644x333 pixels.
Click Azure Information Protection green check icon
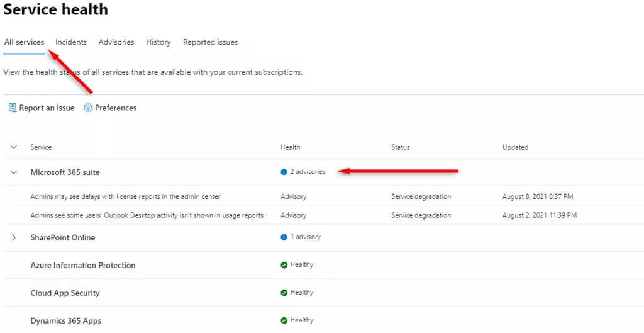coord(284,265)
